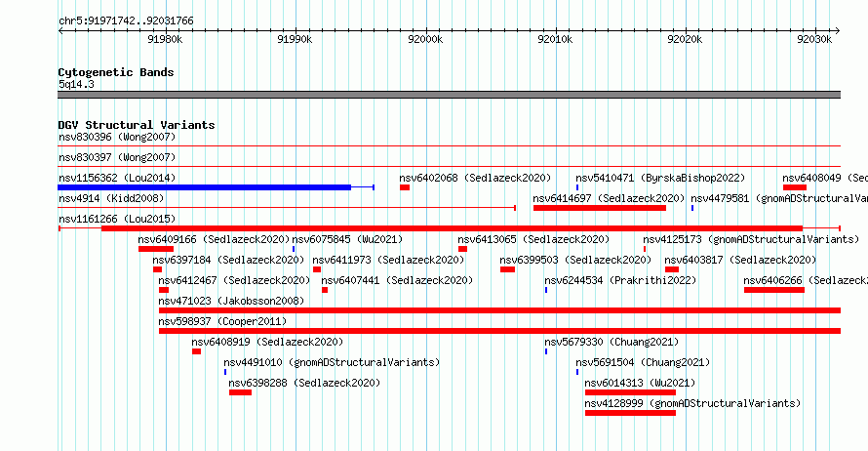Click ruler label 92010k

[x=555, y=39]
